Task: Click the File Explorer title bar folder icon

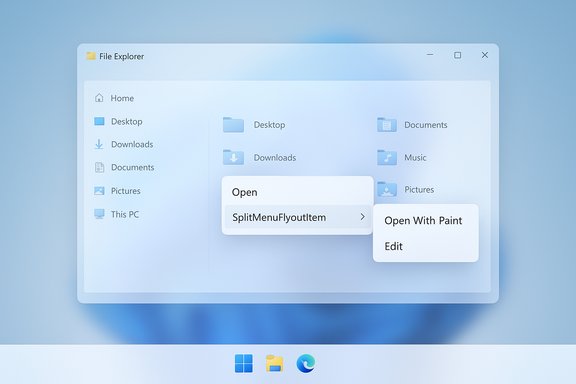Action: (91, 56)
